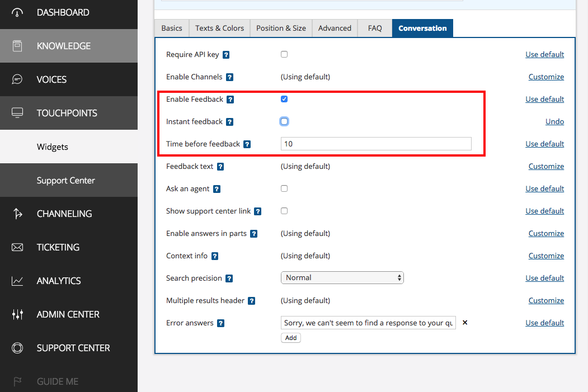
Task: Open help for Ask an agent
Action: (217, 189)
